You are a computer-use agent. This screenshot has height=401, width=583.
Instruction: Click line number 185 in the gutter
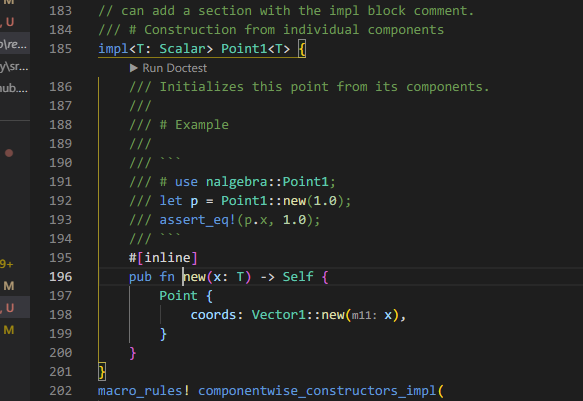pos(61,49)
